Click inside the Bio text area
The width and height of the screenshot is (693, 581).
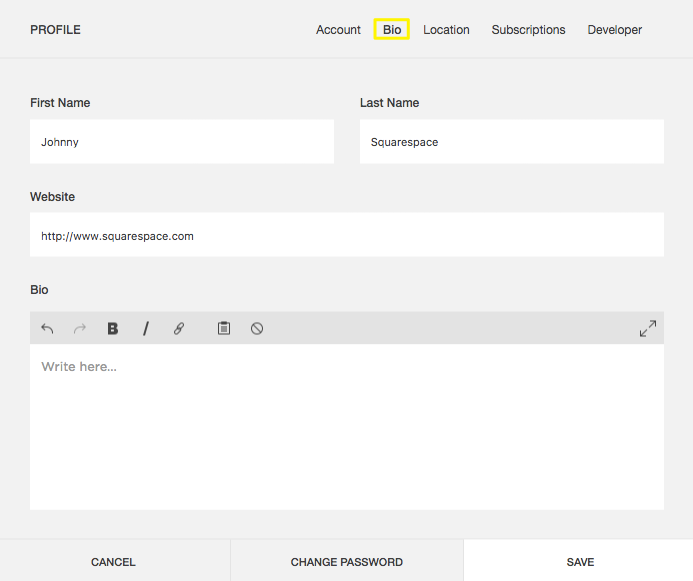click(x=346, y=426)
